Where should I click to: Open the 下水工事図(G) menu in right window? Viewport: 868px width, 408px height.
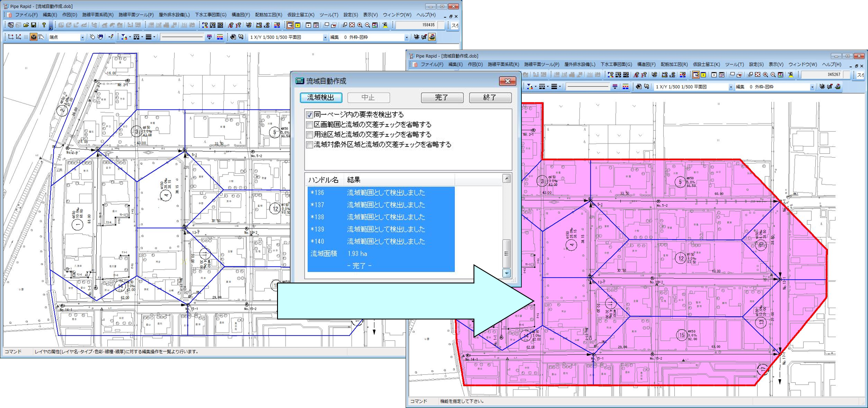(616, 65)
